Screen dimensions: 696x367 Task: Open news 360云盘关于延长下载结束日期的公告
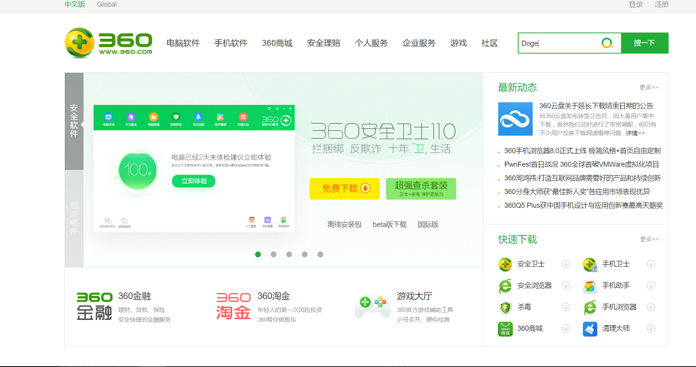596,106
